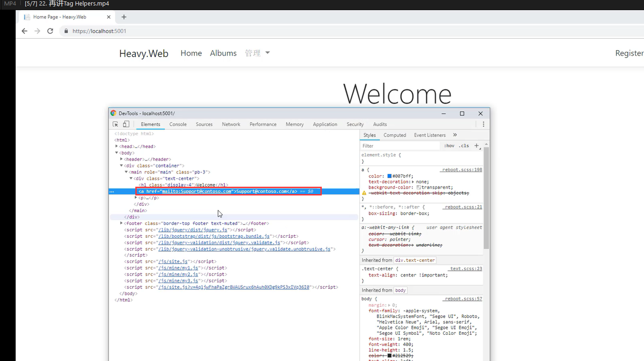Click the yellow warning icon in Styles

[364, 193]
